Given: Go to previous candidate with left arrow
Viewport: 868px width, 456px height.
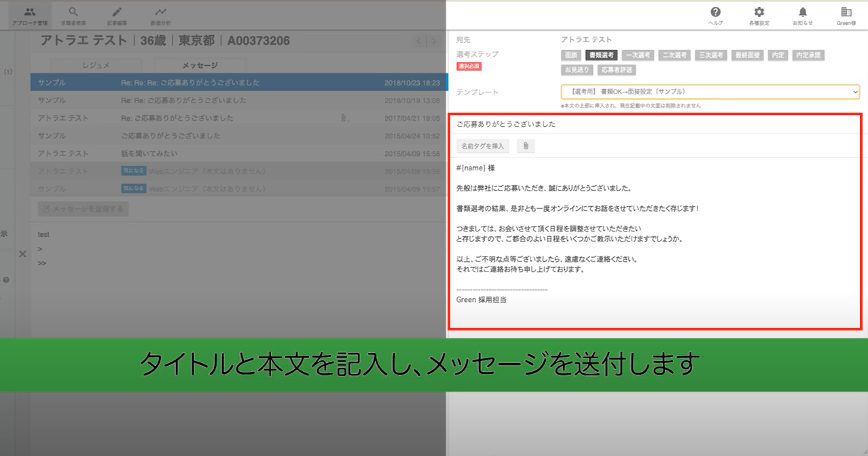Looking at the screenshot, I should tap(420, 41).
